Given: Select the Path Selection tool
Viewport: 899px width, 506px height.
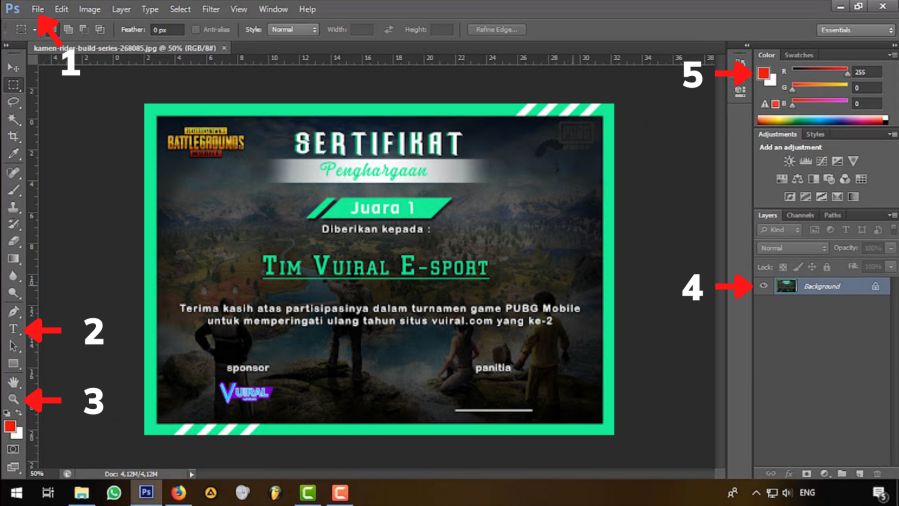Looking at the screenshot, I should (13, 346).
